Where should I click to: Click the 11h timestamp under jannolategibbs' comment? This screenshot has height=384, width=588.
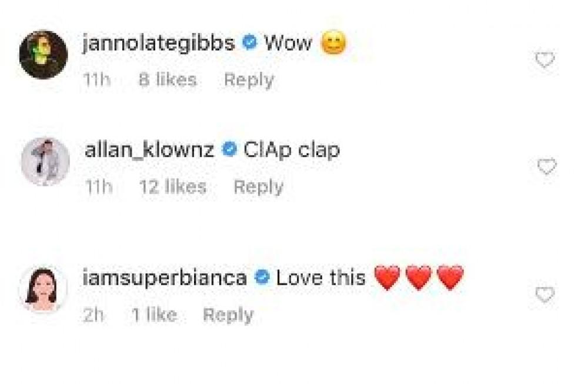96,80
